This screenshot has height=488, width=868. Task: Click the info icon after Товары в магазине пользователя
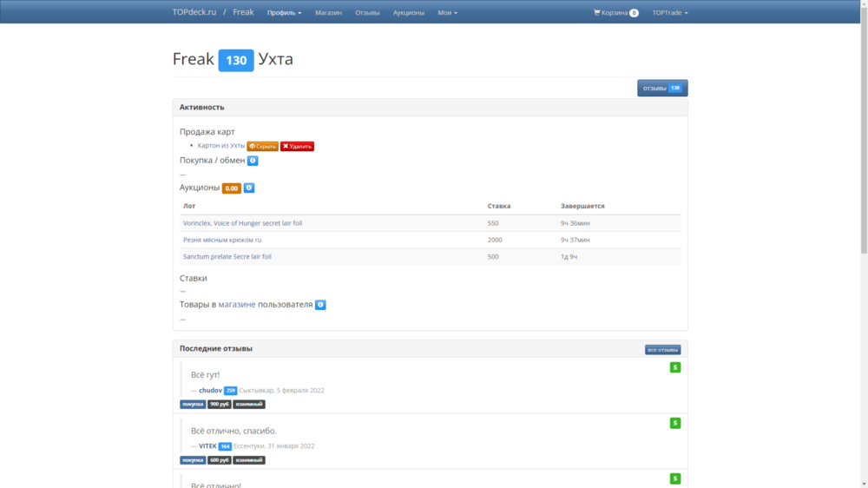320,305
